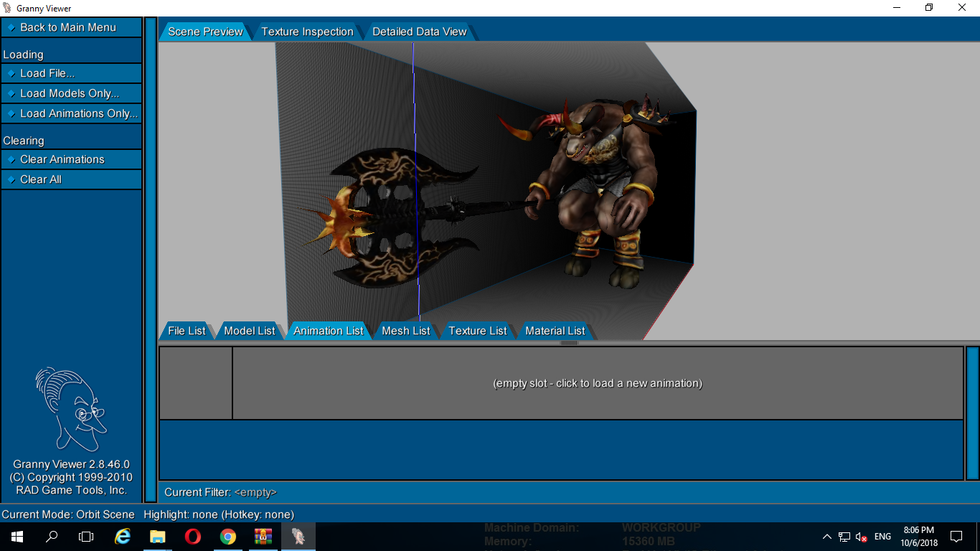Click the panel splitter grip handle
This screenshot has width=980, height=551.
click(x=569, y=343)
